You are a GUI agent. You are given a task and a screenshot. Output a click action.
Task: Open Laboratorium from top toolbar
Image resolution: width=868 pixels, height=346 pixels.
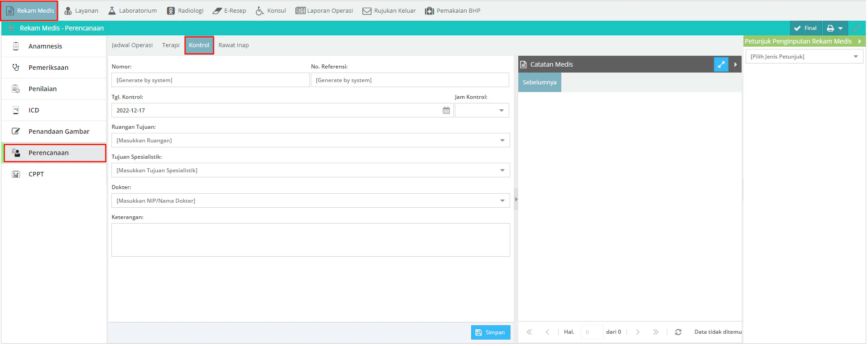(x=132, y=10)
